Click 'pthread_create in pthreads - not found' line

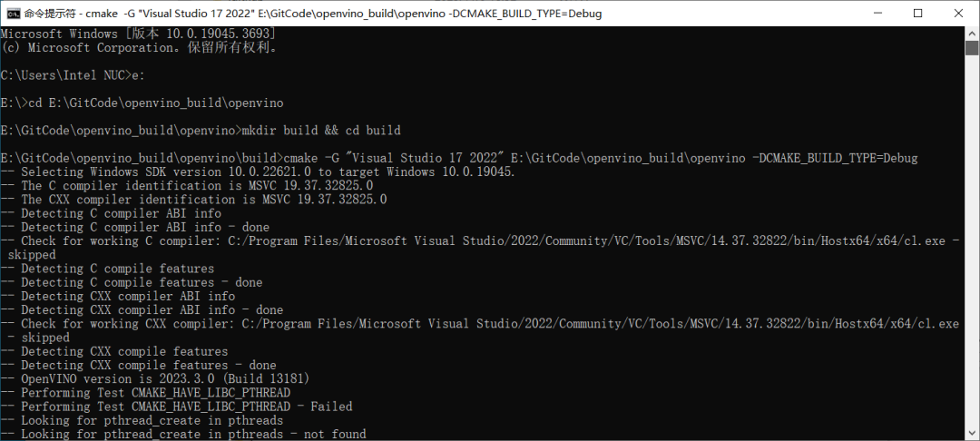[x=183, y=434]
